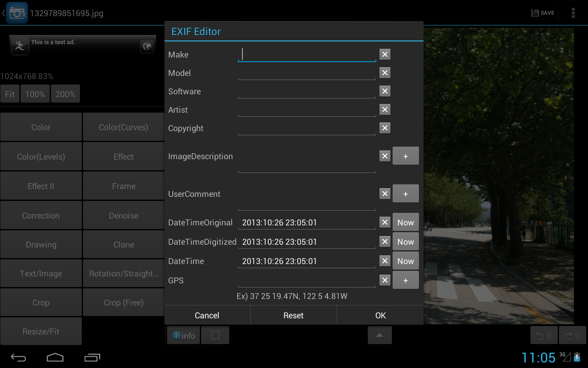Open the Frame tool
This screenshot has width=588, height=368.
click(124, 186)
